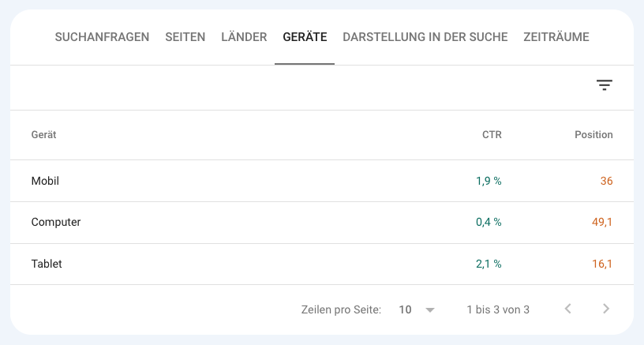Click the Computer position value 49,1
Image resolution: width=644 pixels, height=345 pixels.
coord(602,223)
